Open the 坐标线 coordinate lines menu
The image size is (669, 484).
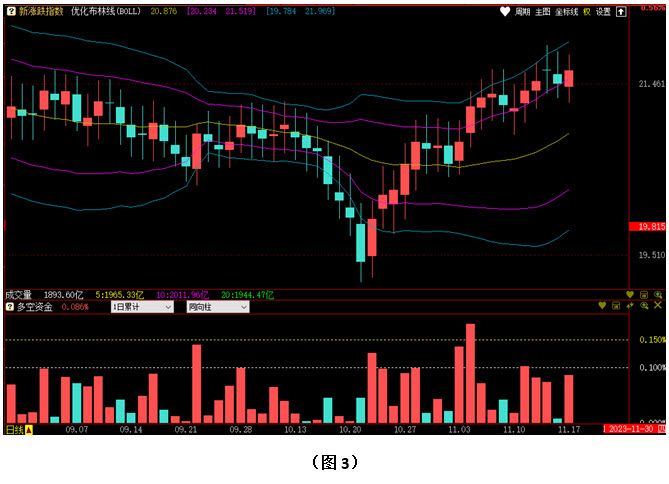coord(567,12)
